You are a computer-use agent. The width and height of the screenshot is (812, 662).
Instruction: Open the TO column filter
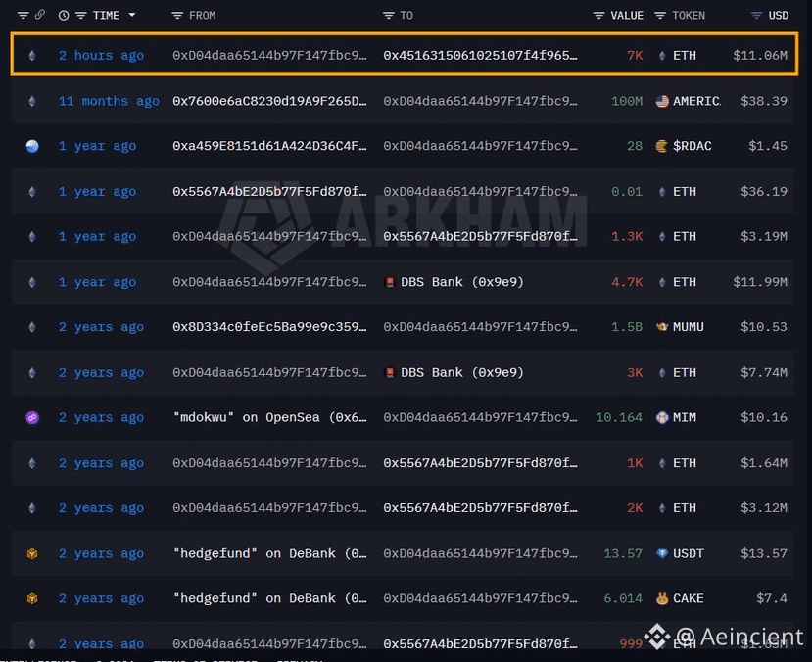click(389, 16)
